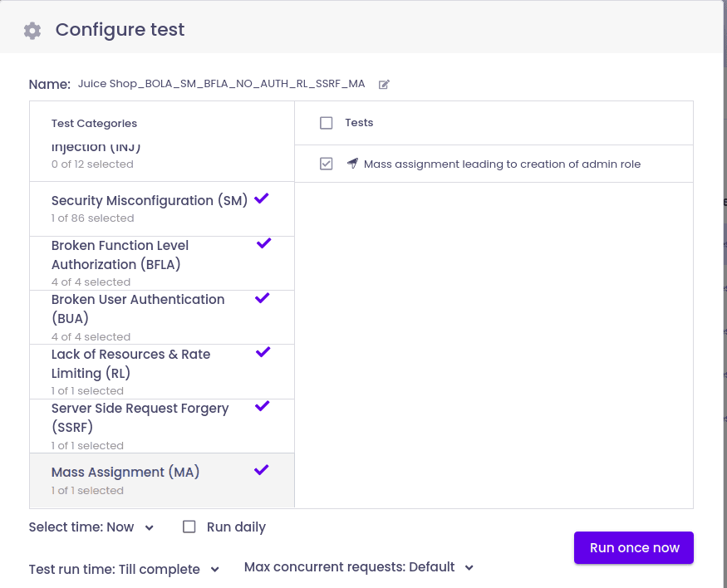Click the checkmark next to Security Misconfiguration
The width and height of the screenshot is (727, 588).
click(262, 198)
